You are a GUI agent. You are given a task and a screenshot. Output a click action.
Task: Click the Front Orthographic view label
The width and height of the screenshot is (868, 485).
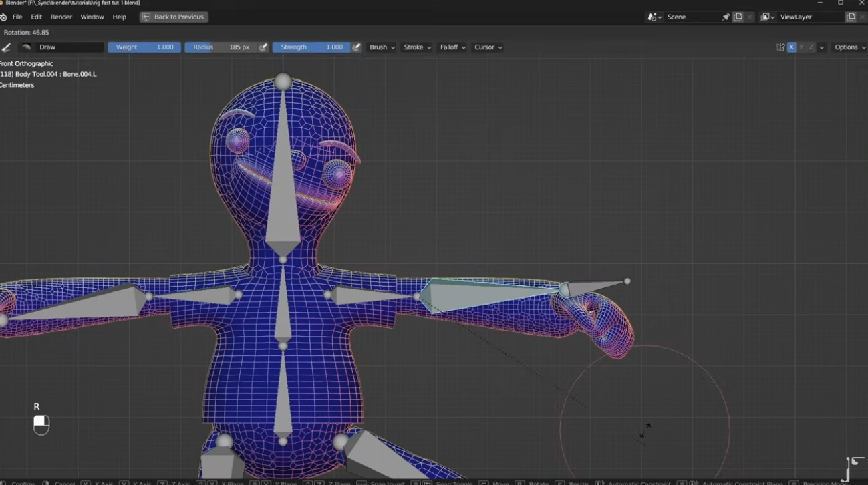pyautogui.click(x=27, y=63)
